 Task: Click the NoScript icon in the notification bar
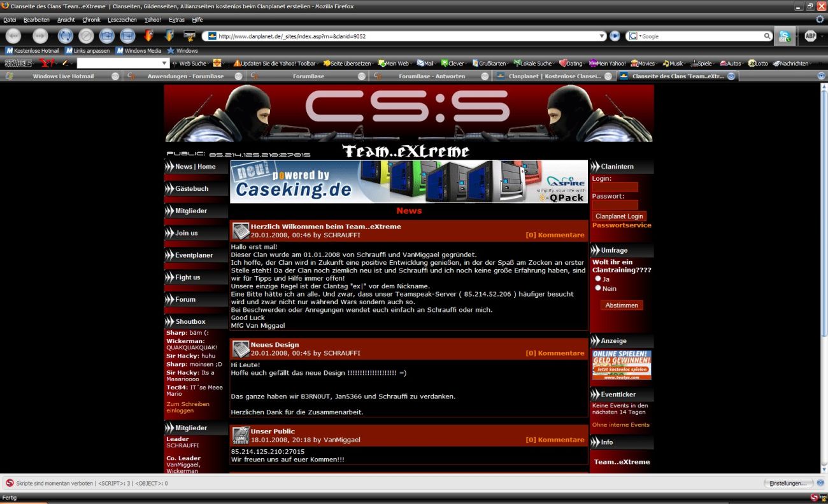pyautogui.click(x=10, y=483)
